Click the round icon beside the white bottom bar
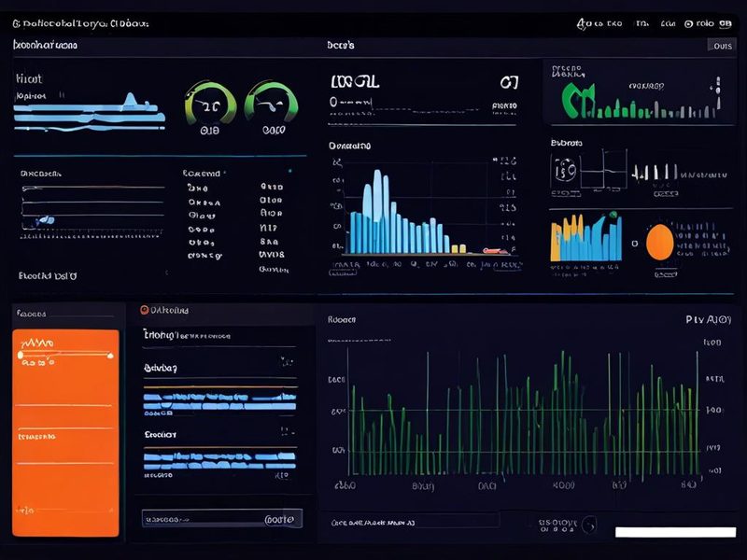This screenshot has height=560, width=747. click(x=590, y=525)
